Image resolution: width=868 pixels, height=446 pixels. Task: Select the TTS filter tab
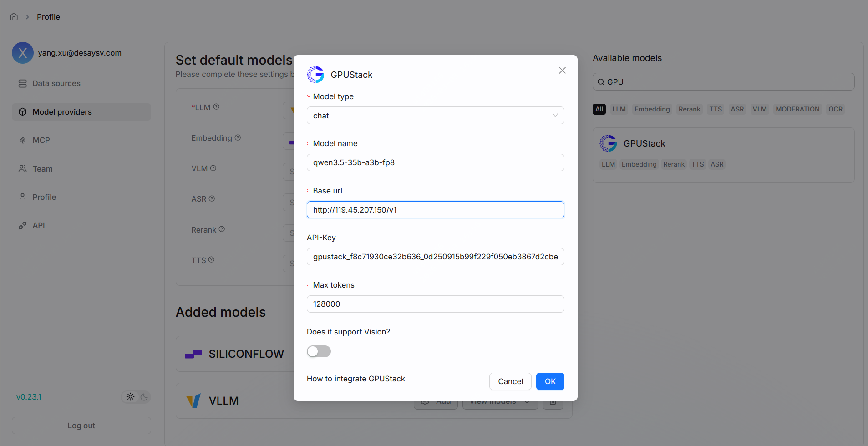(716, 109)
